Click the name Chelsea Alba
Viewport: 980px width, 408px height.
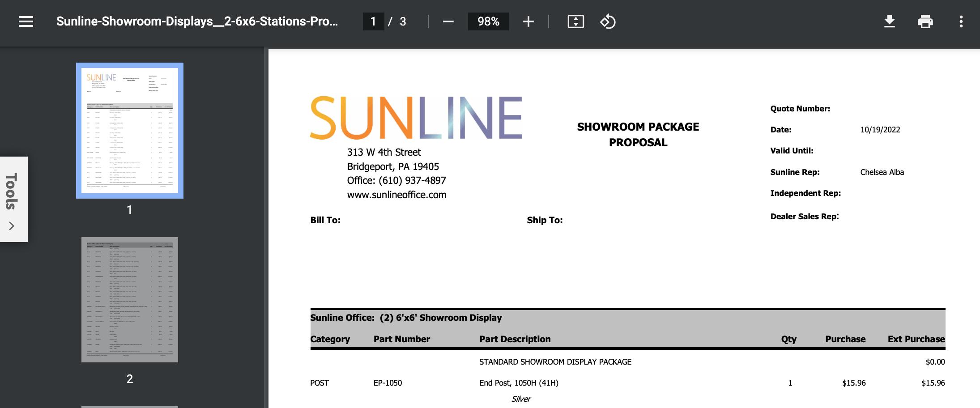tap(882, 172)
